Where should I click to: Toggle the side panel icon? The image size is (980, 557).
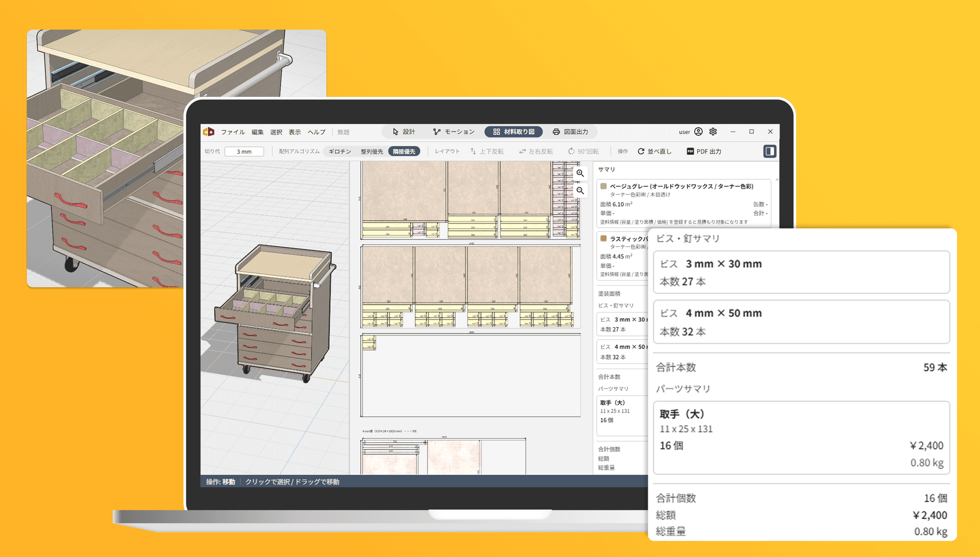[x=770, y=151]
